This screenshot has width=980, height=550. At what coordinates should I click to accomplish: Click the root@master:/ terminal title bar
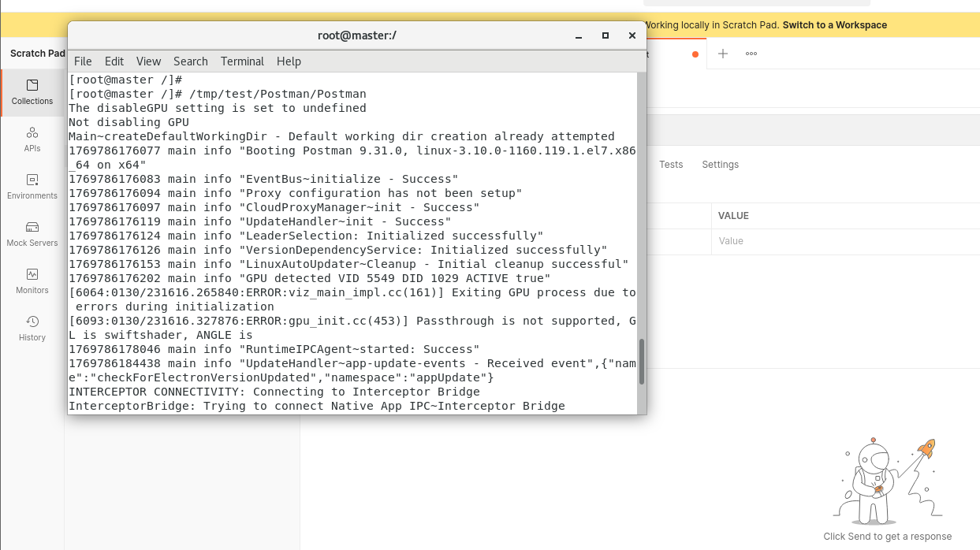pyautogui.click(x=356, y=35)
